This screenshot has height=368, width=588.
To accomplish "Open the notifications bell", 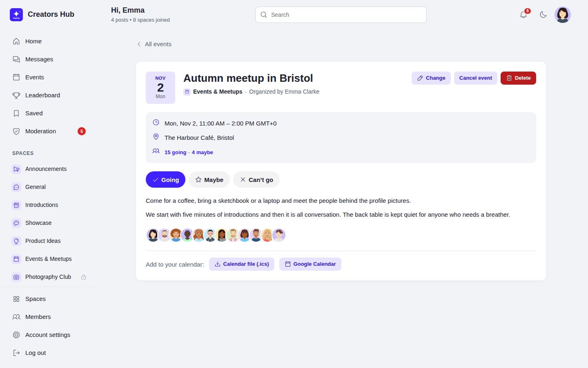I will [523, 15].
